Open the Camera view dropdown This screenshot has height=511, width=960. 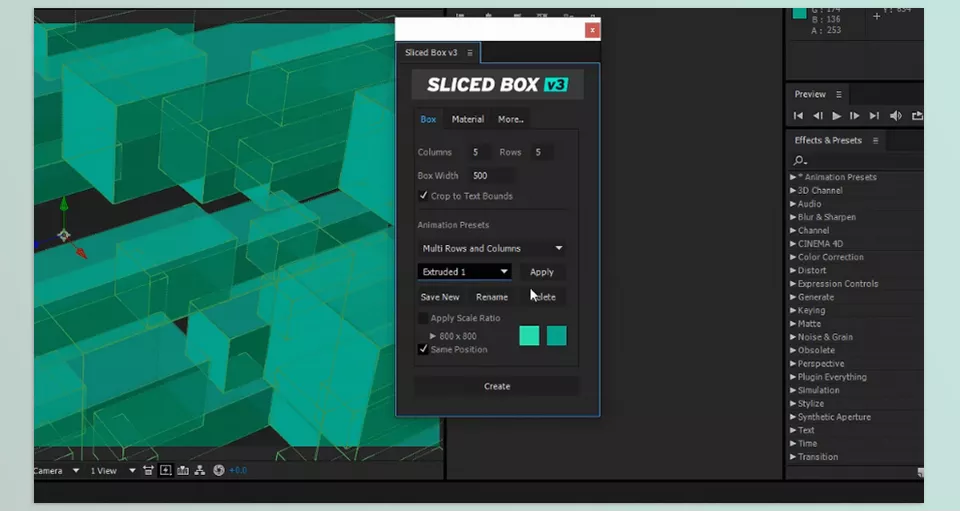coord(57,471)
